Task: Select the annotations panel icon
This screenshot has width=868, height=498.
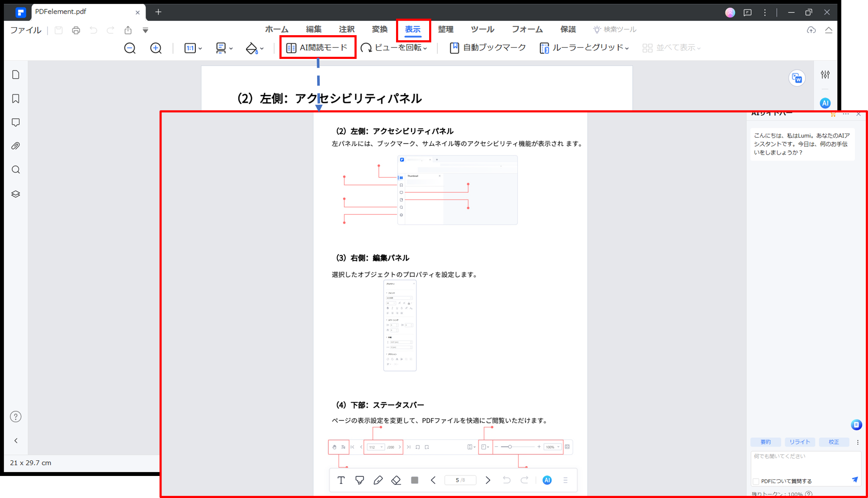Action: pos(16,122)
